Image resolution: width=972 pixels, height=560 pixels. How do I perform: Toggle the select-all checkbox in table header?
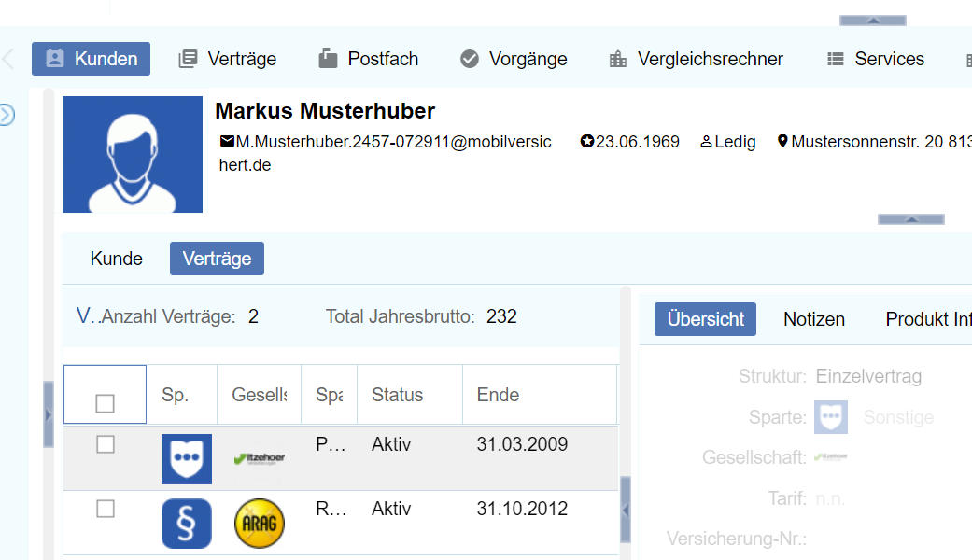click(106, 403)
